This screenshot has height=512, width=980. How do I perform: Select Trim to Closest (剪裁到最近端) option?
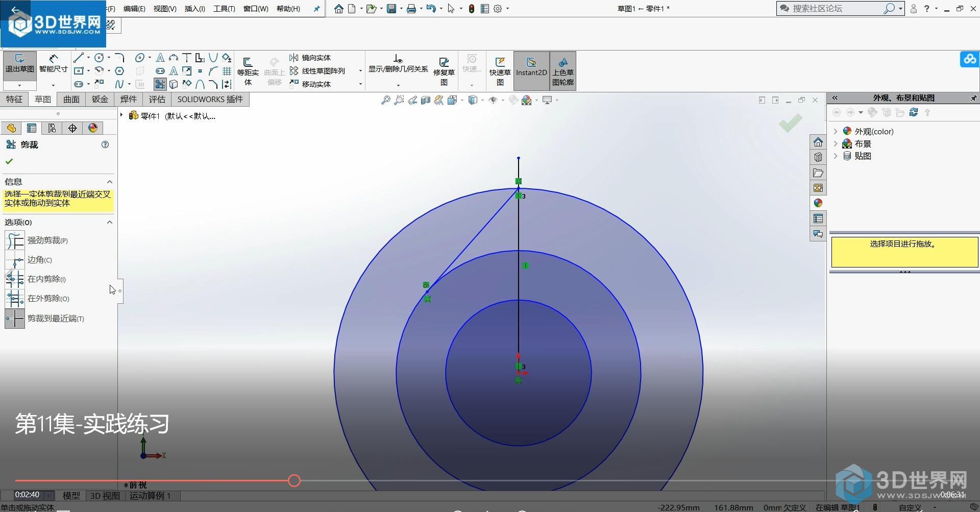[45, 318]
